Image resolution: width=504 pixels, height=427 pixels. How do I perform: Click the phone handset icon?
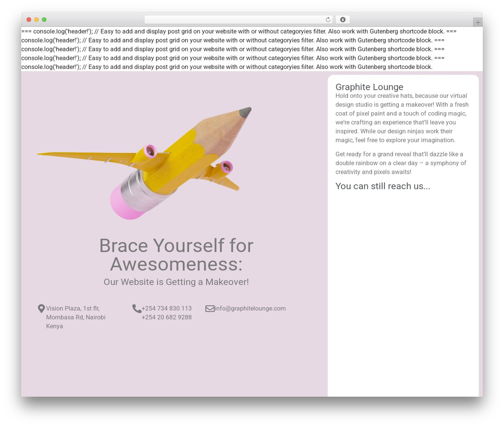point(137,308)
